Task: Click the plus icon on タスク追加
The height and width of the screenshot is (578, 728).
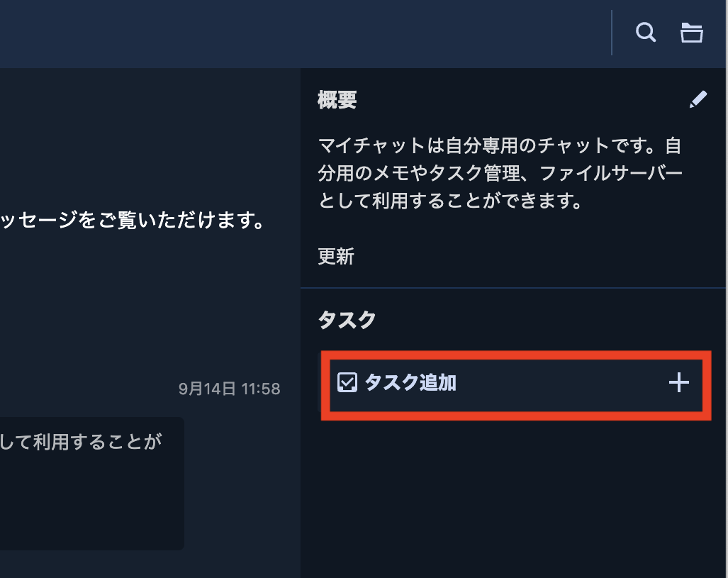Action: pos(678,382)
